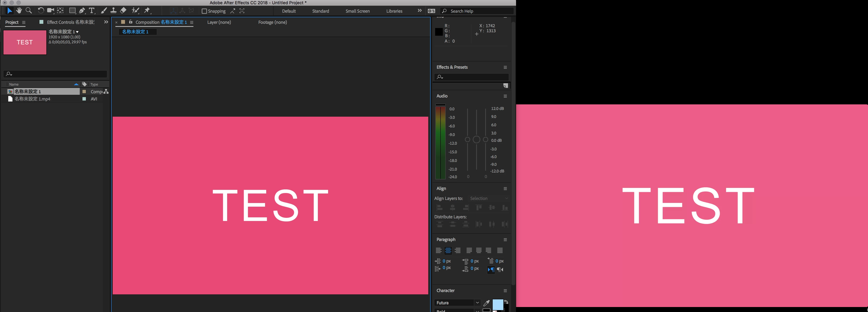Open the Bold font style dropdown
The image size is (868, 312).
pyautogui.click(x=477, y=311)
